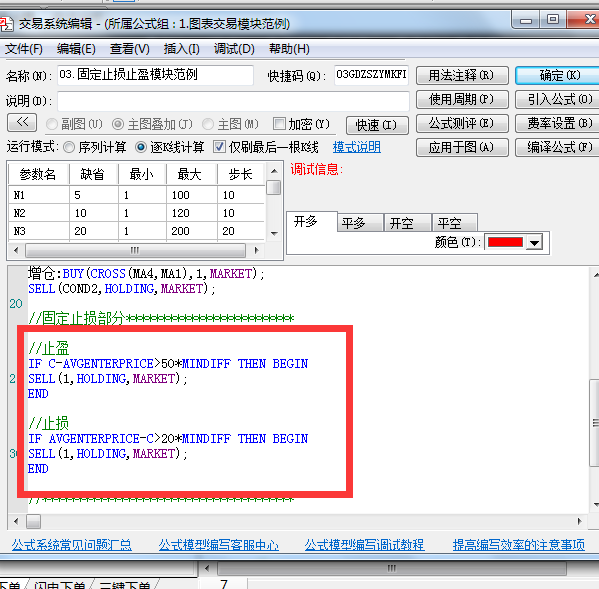599x589 pixels.
Task: Click the 闪电下单 tab in background window
Action: [x=60, y=584]
